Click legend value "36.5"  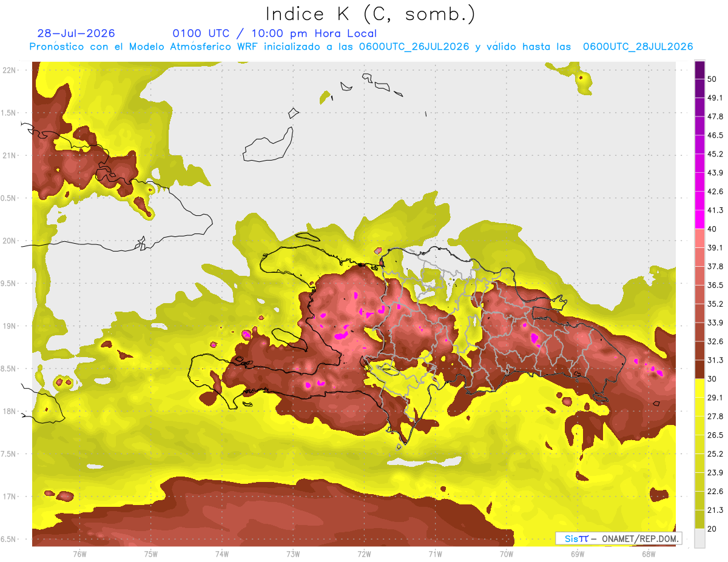click(x=715, y=285)
